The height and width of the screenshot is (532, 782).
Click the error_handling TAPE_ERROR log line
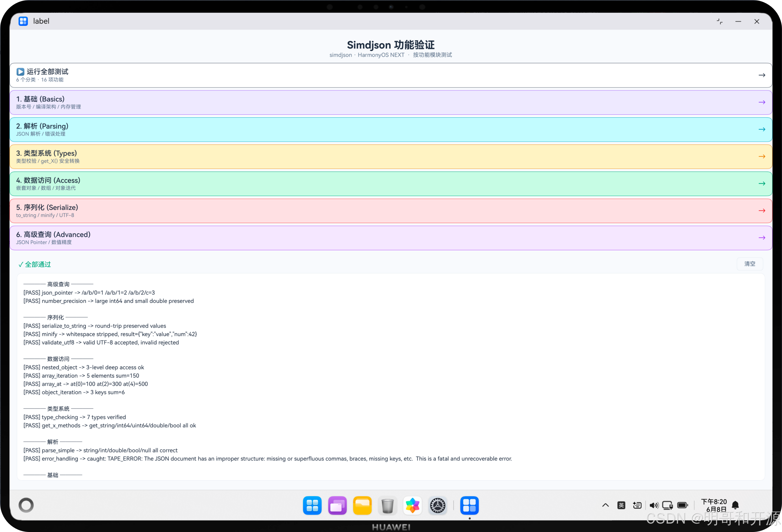coord(268,459)
